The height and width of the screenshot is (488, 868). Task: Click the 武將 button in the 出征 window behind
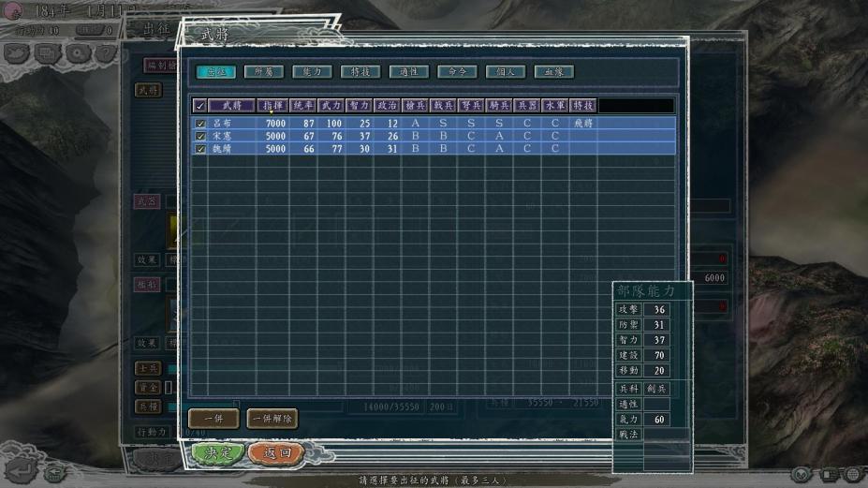(148, 90)
